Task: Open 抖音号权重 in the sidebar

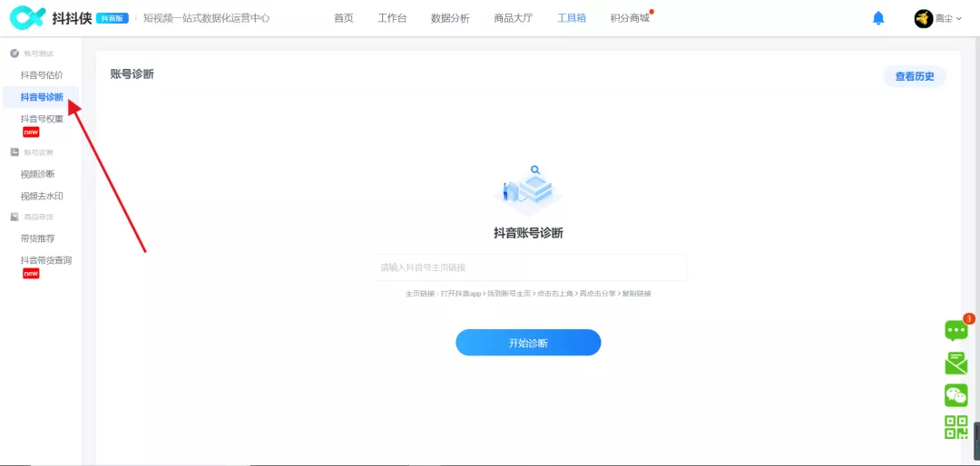Action: pos(41,119)
